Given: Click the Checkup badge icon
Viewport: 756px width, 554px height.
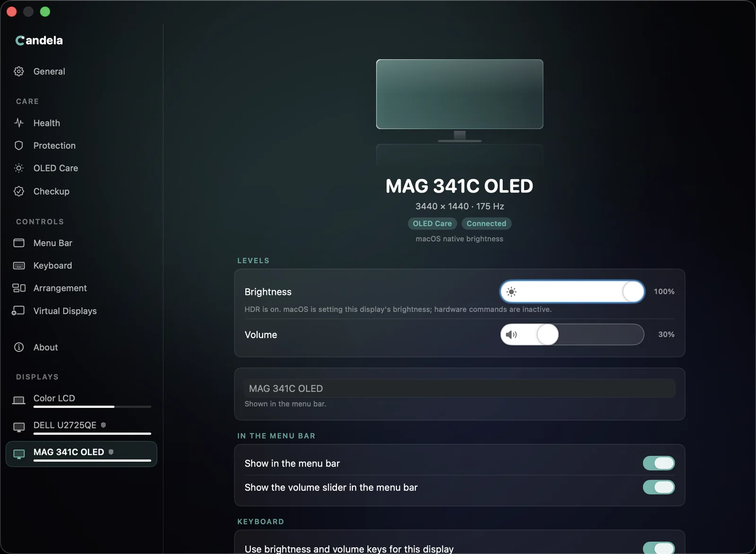Looking at the screenshot, I should coord(19,191).
